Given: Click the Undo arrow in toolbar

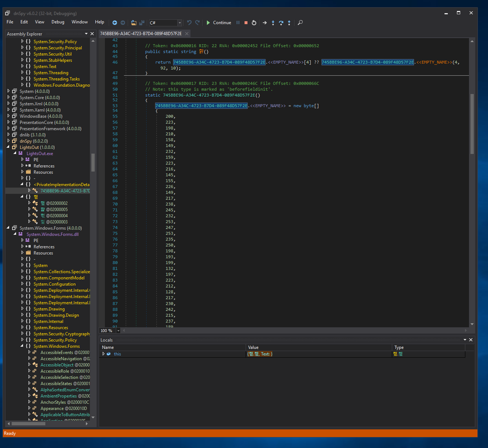Looking at the screenshot, I should point(189,22).
